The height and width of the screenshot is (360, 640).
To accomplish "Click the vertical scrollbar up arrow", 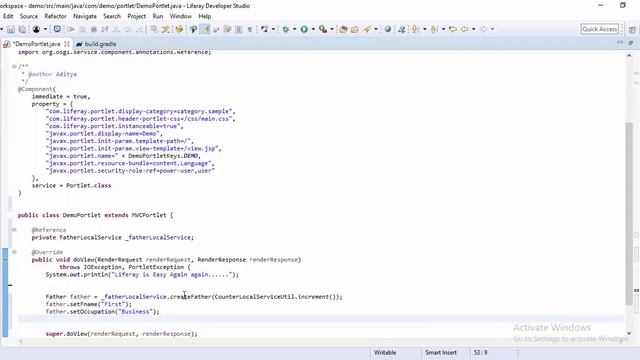I will coord(629,55).
